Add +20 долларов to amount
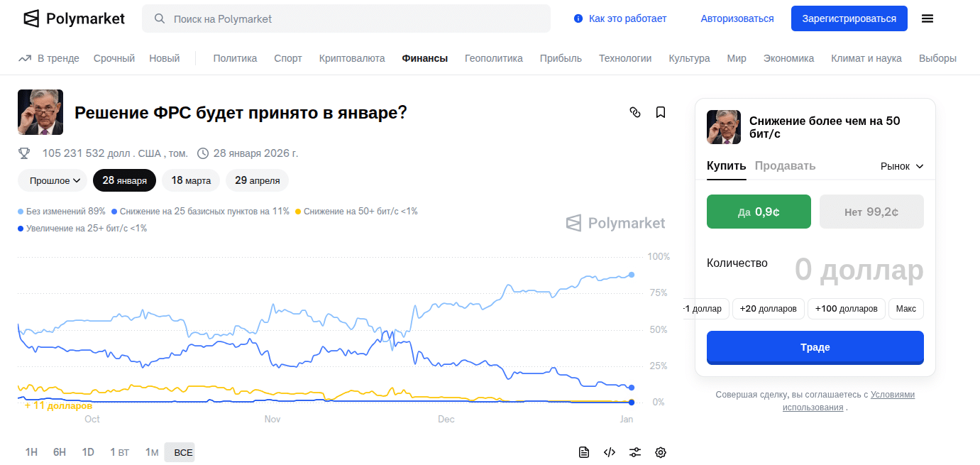Screen dimensions: 980x465 [769, 309]
